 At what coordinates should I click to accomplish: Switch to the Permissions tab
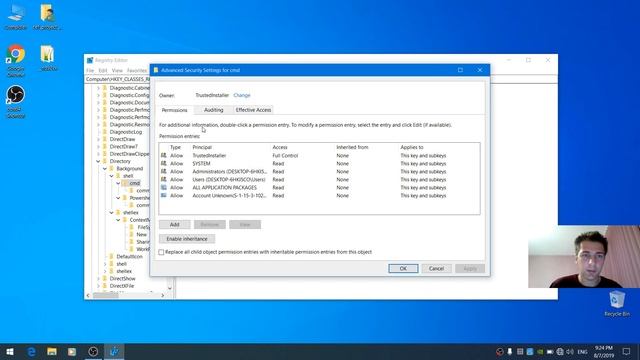click(174, 110)
